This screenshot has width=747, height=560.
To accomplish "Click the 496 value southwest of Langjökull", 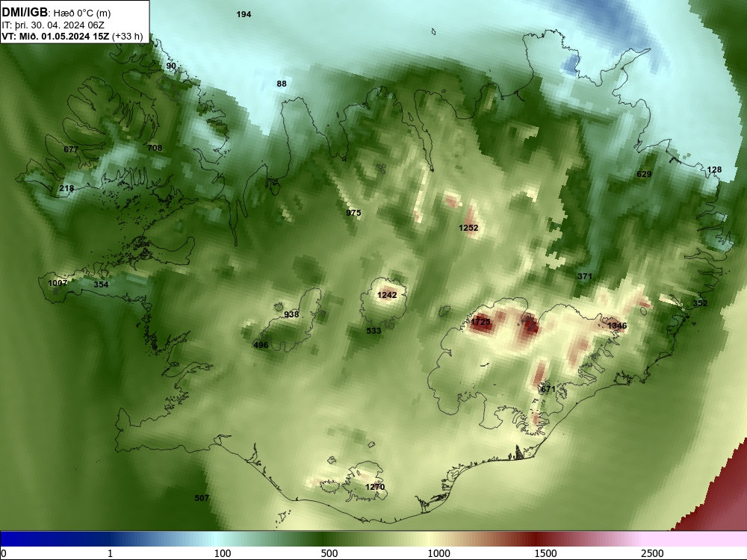I will [x=261, y=345].
